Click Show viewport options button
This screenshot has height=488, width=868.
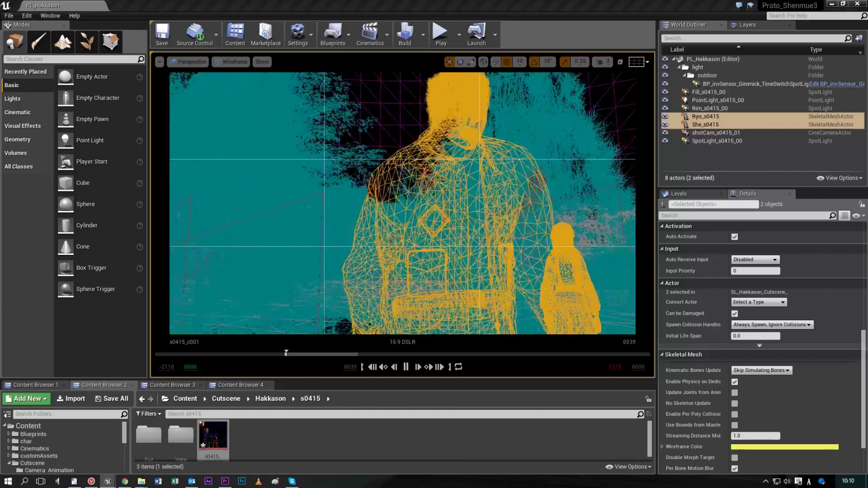click(x=262, y=62)
